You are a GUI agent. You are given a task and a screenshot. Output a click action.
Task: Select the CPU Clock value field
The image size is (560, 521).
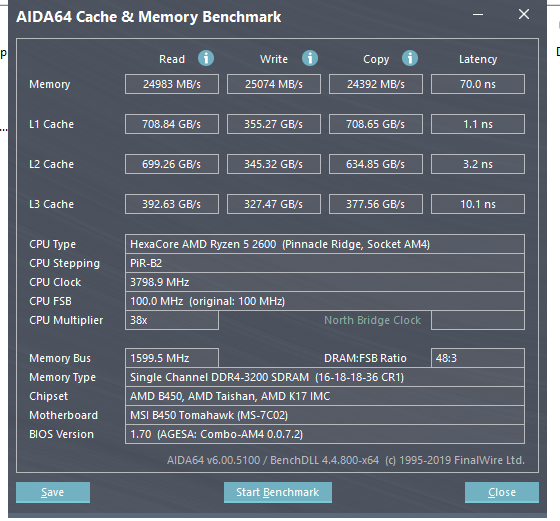click(x=325, y=282)
